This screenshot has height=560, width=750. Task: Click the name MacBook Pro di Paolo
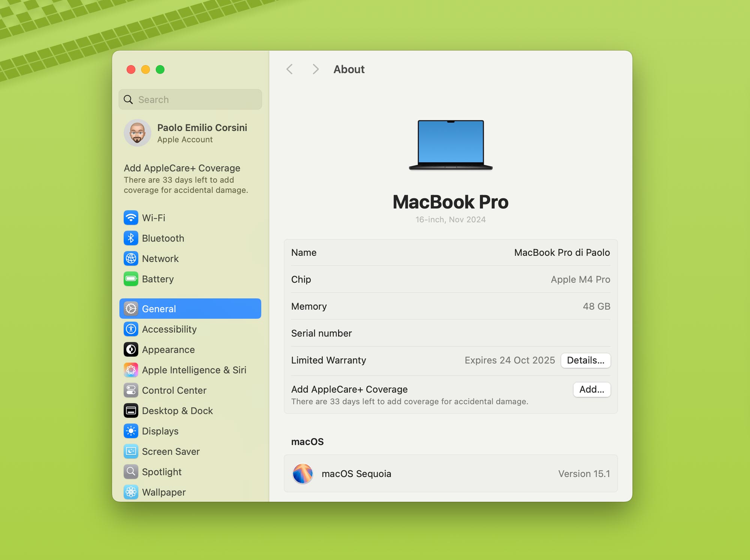pyautogui.click(x=562, y=252)
